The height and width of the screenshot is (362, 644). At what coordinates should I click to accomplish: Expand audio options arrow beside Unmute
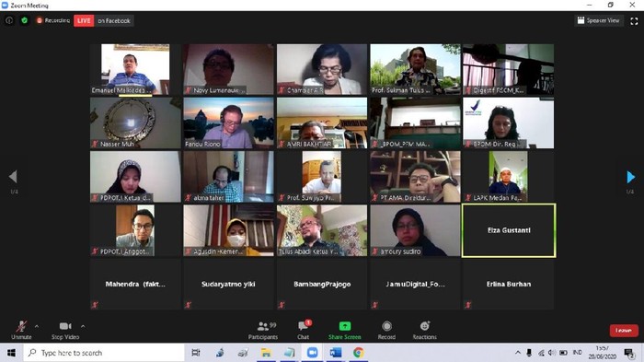37,326
